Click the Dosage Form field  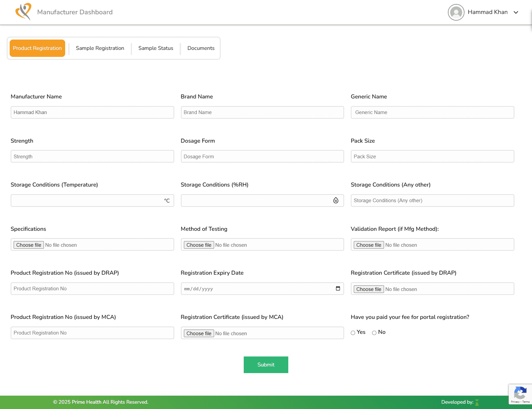262,156
